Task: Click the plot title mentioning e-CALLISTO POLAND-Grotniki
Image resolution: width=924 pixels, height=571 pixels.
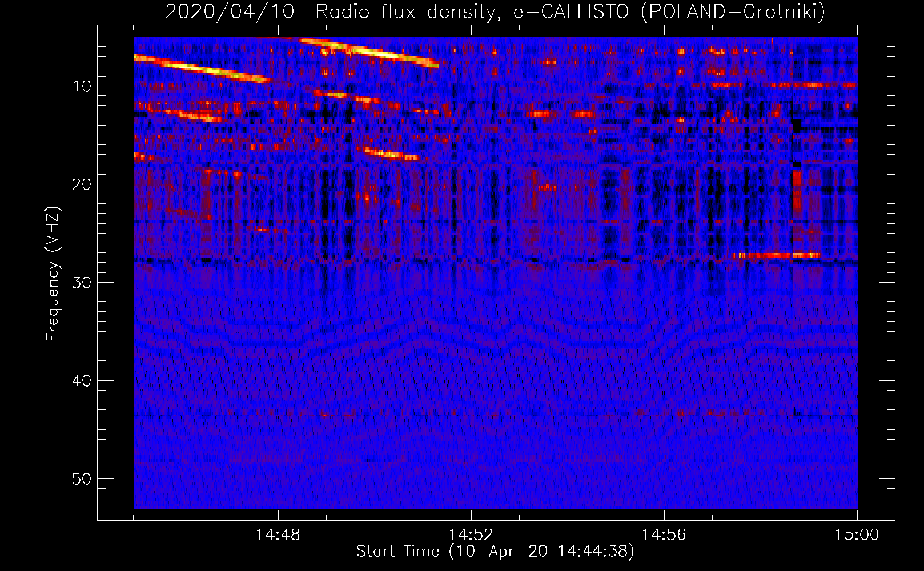Action: [495, 11]
